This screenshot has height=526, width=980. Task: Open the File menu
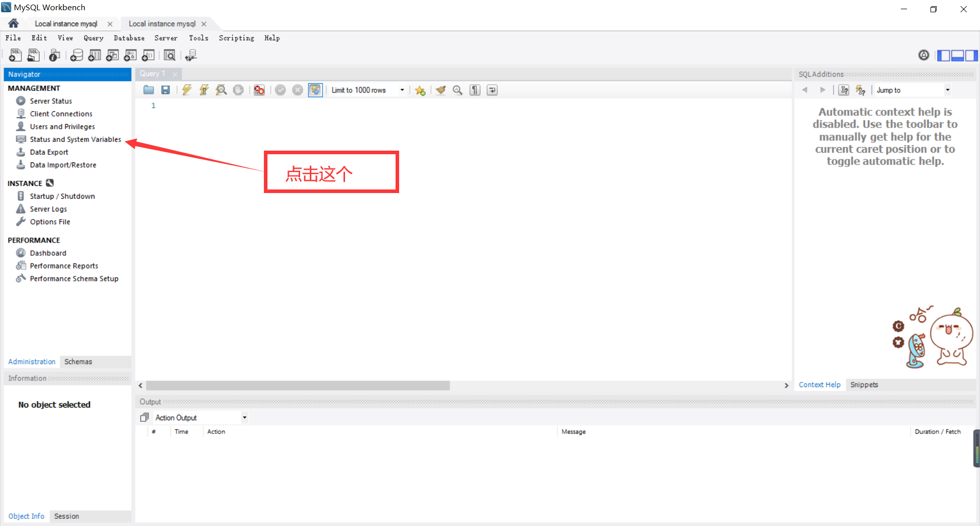point(13,38)
